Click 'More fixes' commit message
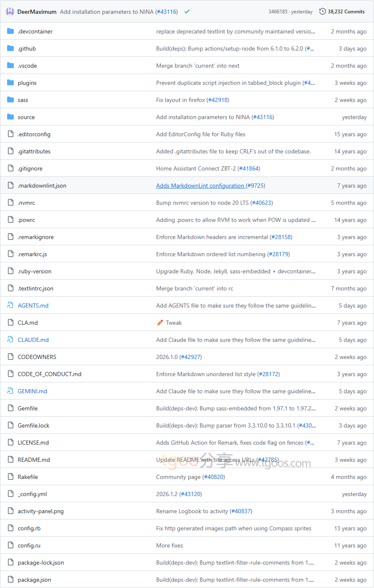The image size is (374, 588). (169, 545)
